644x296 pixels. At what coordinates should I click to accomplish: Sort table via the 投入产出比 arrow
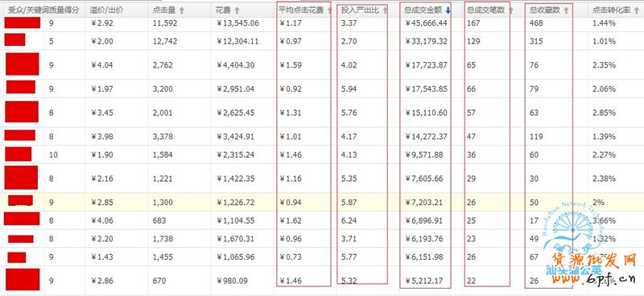pos(385,11)
